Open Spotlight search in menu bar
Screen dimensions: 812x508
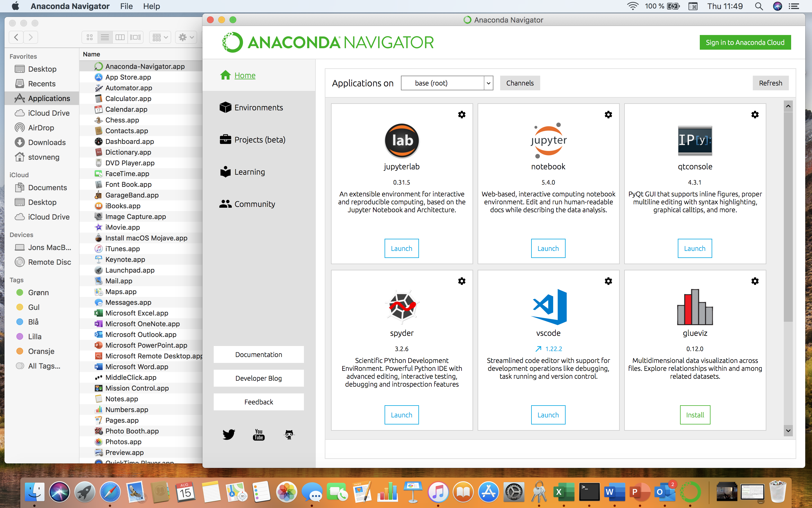click(x=759, y=6)
